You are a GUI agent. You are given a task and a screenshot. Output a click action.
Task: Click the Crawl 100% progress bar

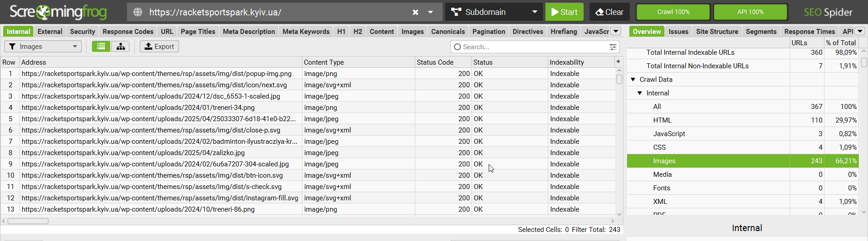(x=673, y=12)
